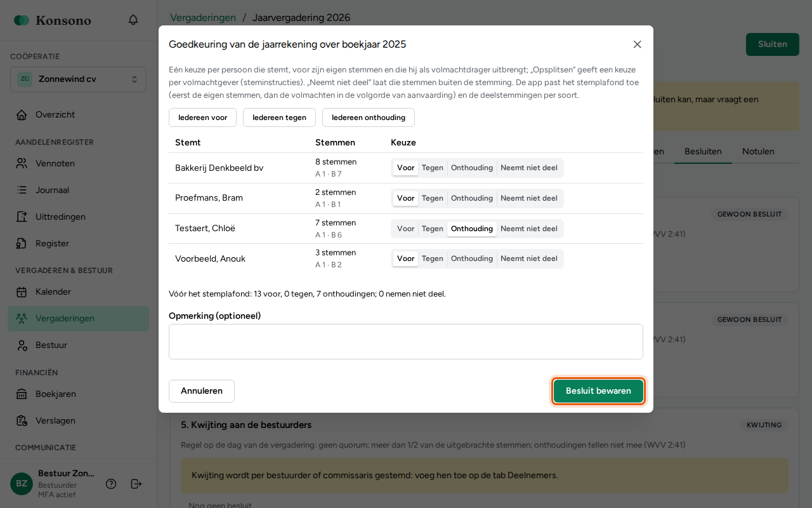
Task: Mark Proefmans, Bram as Onthouding
Action: (x=472, y=198)
